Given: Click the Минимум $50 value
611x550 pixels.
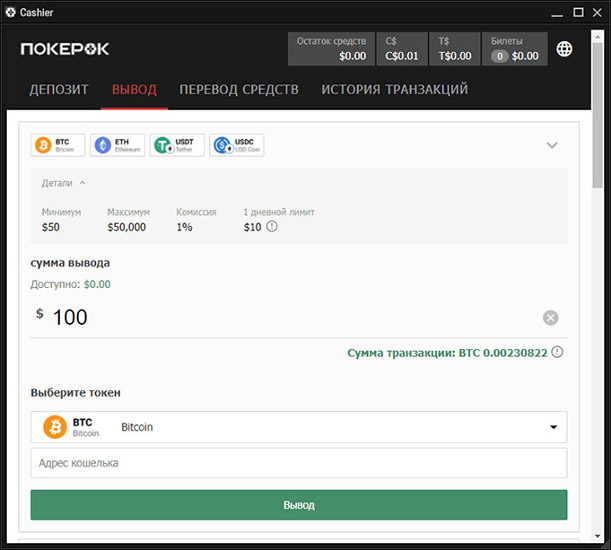Looking at the screenshot, I should (x=51, y=227).
